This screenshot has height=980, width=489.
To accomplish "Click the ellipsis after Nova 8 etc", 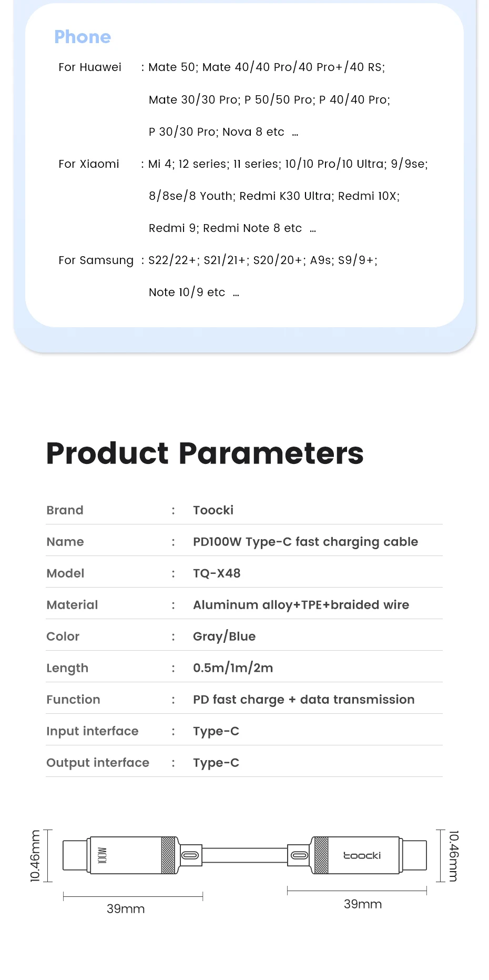I will (x=295, y=134).
